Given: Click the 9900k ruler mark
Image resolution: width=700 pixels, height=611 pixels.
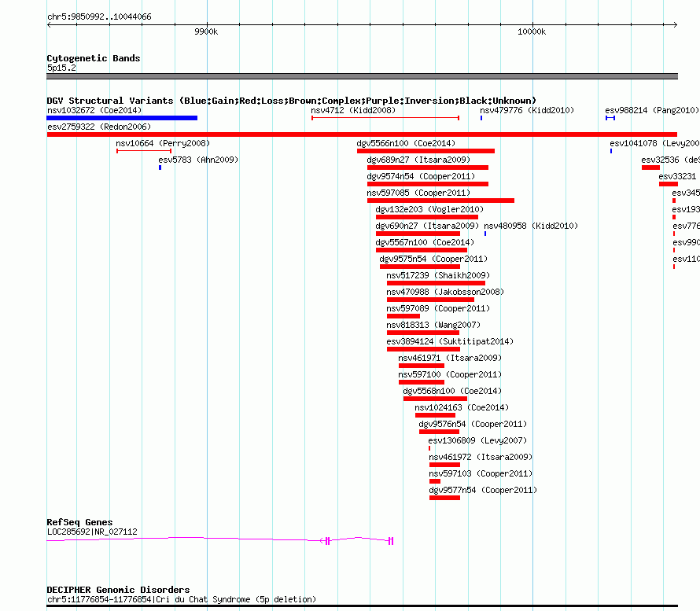Looking at the screenshot, I should coord(206,31).
